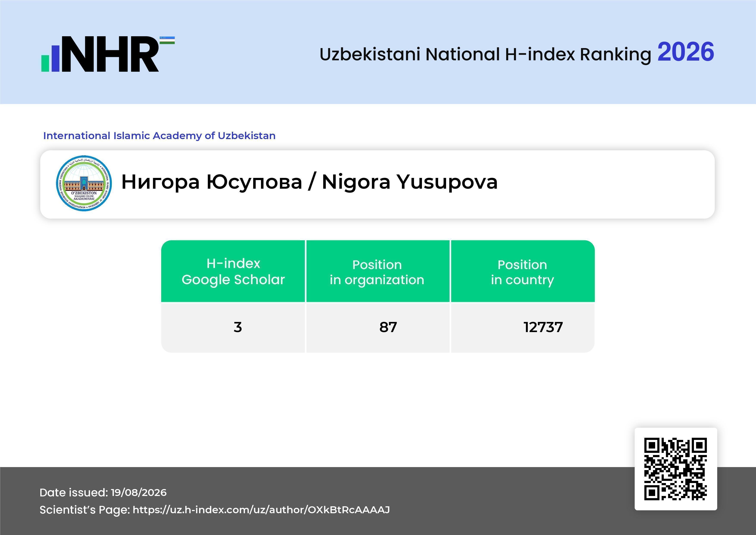This screenshot has width=756, height=535.
Task: Click the organization position value 87
Action: (388, 327)
